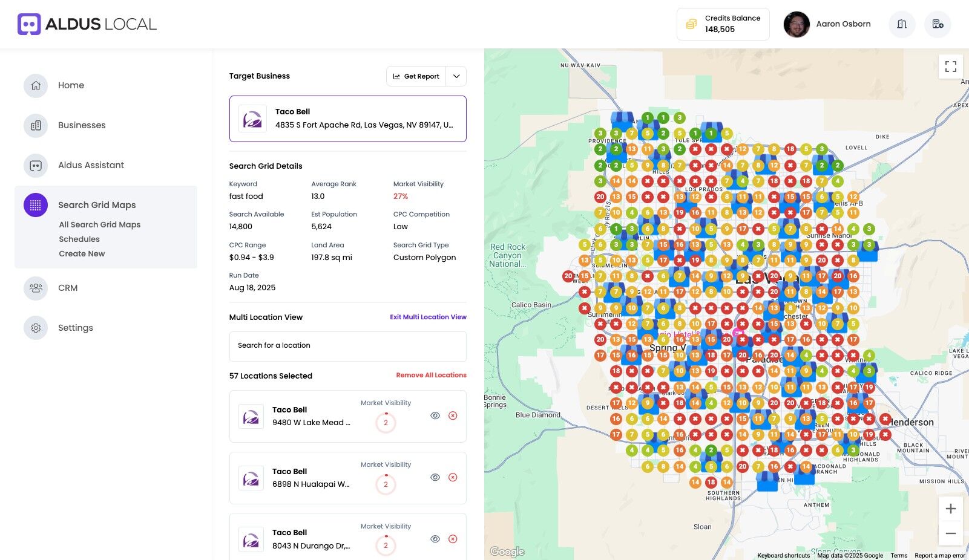969x560 pixels.
Task: Click the Est Population value 5,624
Action: 321,227
